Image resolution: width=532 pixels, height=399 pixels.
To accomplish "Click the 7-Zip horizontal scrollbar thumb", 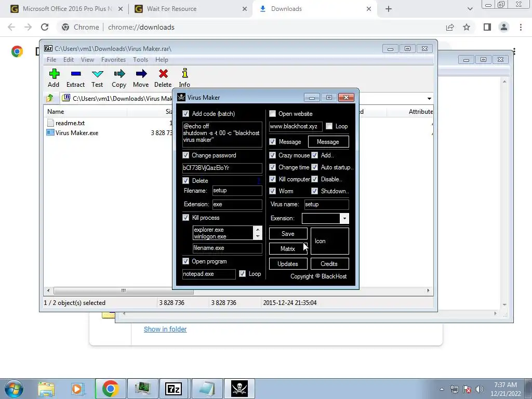I will (x=124, y=291).
